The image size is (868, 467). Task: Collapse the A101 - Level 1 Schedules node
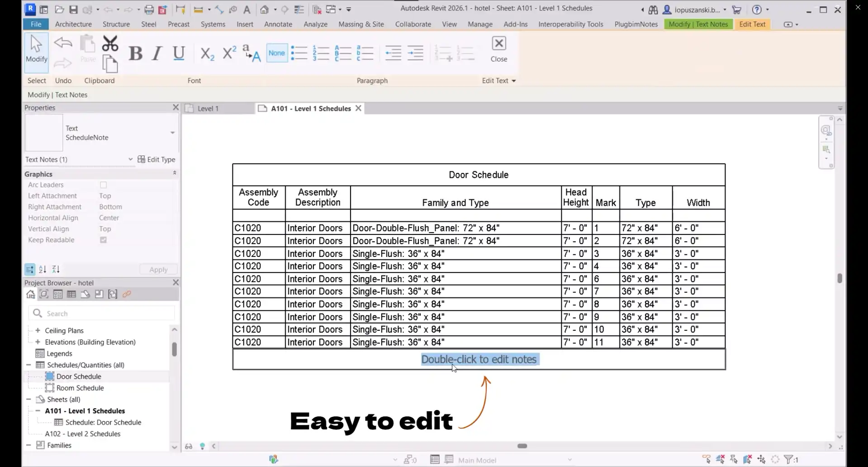coord(38,411)
